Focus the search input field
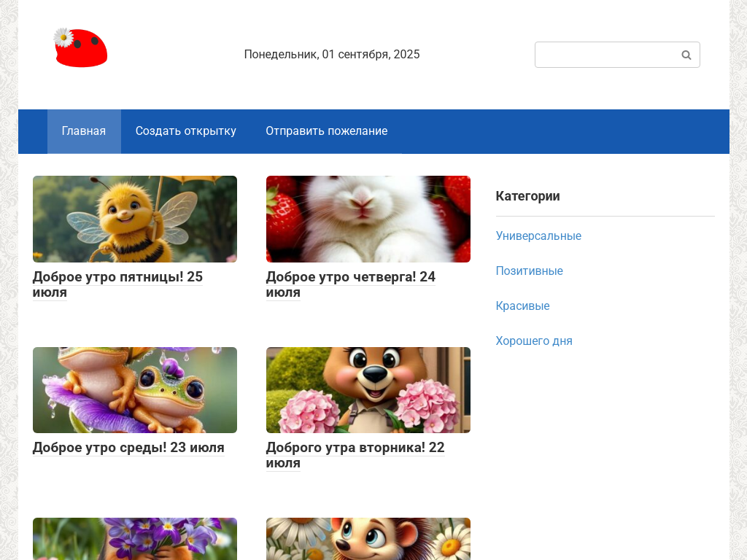 click(x=617, y=55)
